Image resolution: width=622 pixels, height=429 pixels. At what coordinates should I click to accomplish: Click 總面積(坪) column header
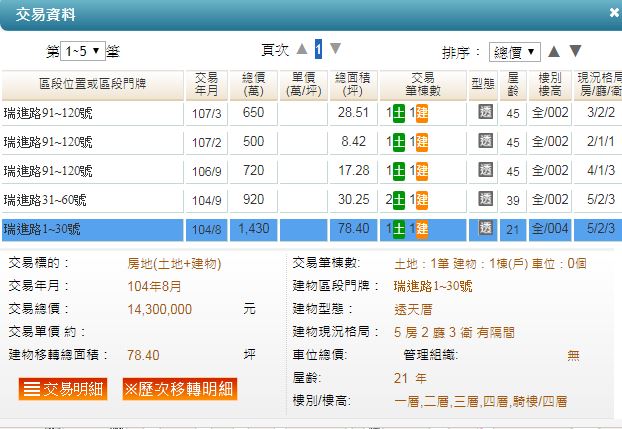pyautogui.click(x=353, y=85)
